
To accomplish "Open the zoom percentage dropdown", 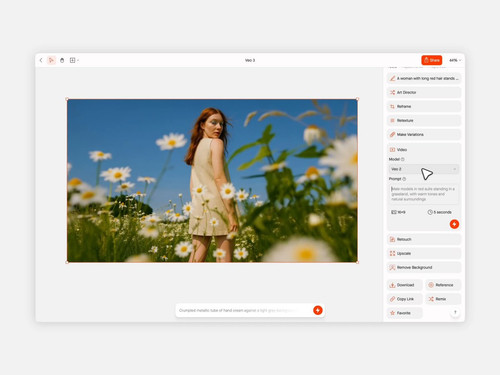I will [x=455, y=60].
